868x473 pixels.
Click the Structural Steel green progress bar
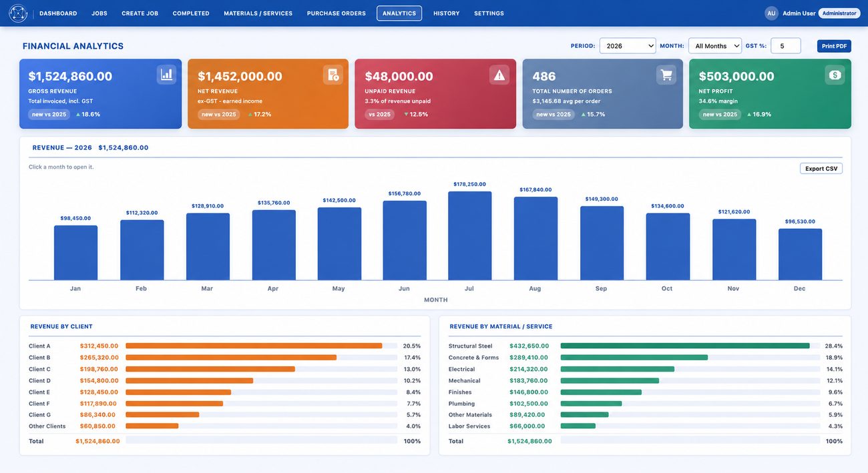(685, 346)
